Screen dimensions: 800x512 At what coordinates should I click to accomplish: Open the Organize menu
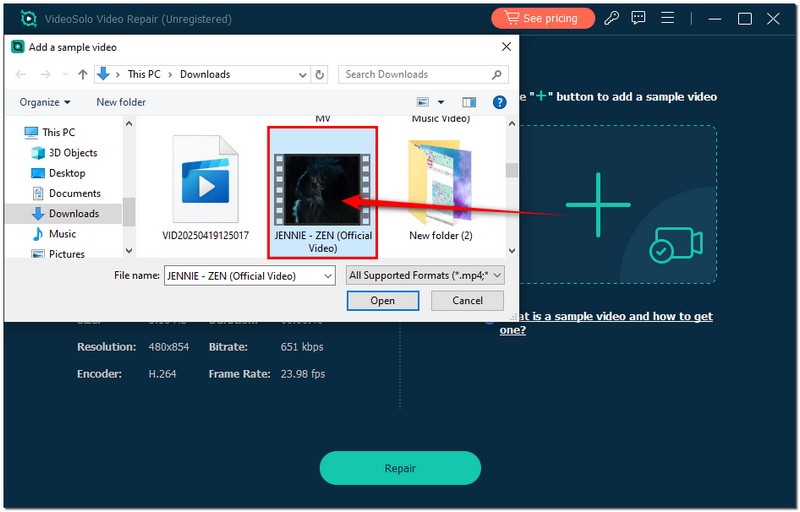45,102
